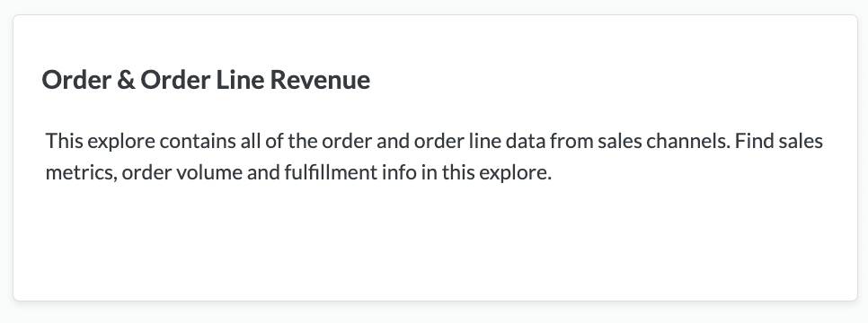Open the Order & Order Line Revenue explore
The width and height of the screenshot is (868, 323).
click(206, 80)
